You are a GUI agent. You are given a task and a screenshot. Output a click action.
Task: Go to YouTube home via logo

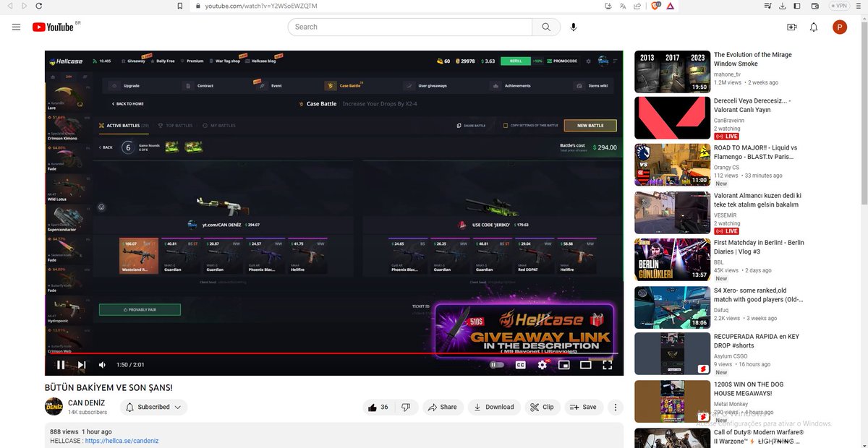click(x=55, y=27)
